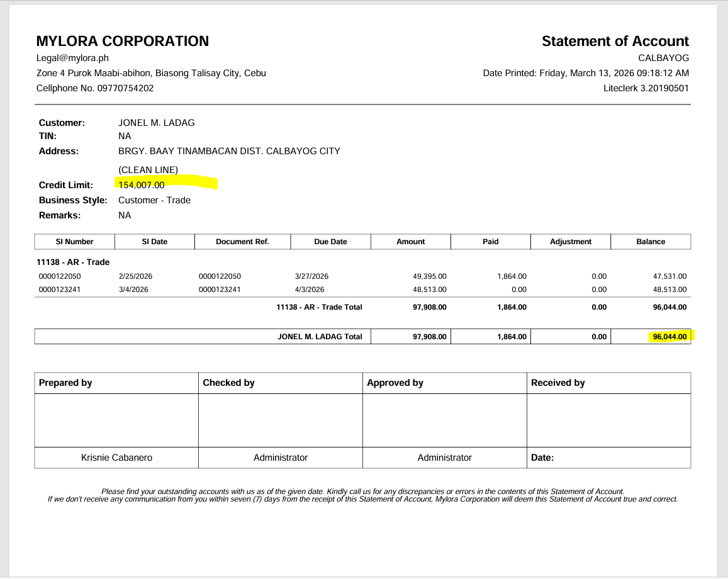Click the SI Number column header
This screenshot has width=728, height=579.
pyautogui.click(x=74, y=242)
